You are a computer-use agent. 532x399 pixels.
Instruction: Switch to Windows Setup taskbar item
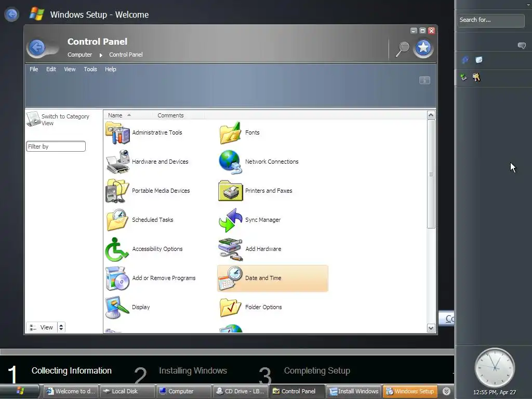tap(410, 391)
